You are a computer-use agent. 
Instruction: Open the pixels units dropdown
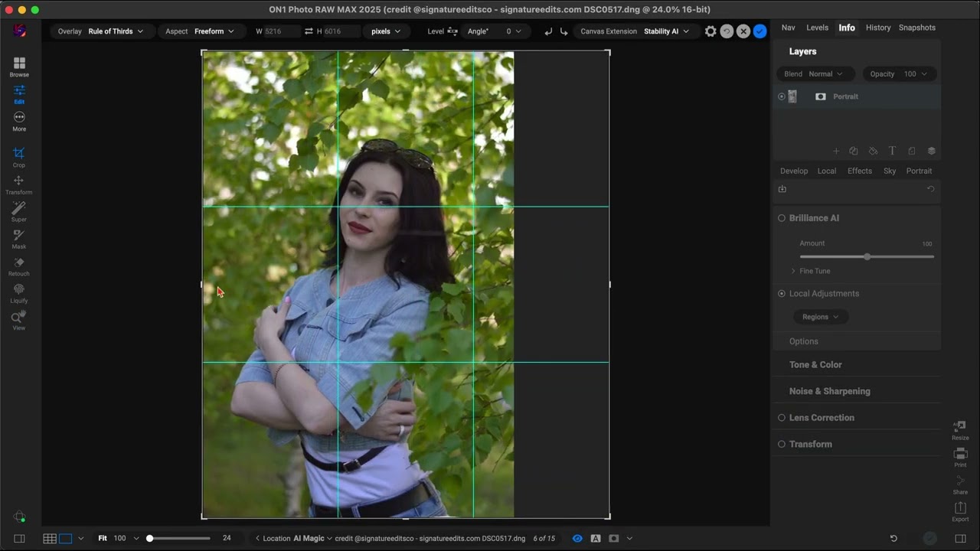386,31
